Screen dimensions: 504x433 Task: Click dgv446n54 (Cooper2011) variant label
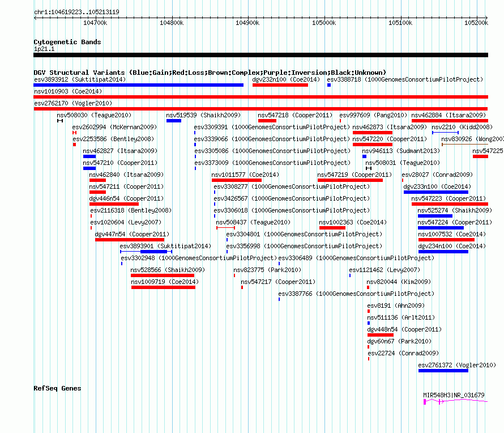pyautogui.click(x=126, y=198)
